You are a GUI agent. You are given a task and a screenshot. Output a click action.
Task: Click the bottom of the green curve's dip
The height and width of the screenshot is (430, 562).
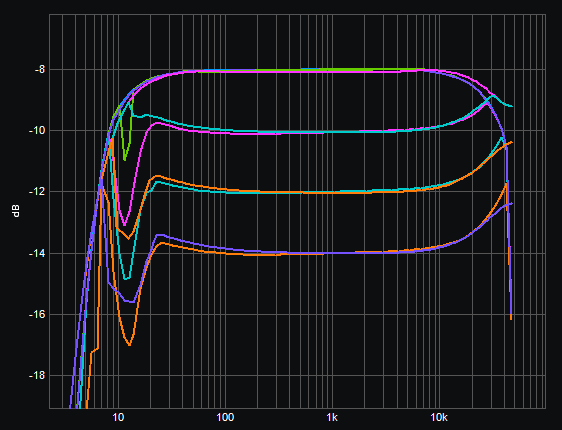[124, 159]
